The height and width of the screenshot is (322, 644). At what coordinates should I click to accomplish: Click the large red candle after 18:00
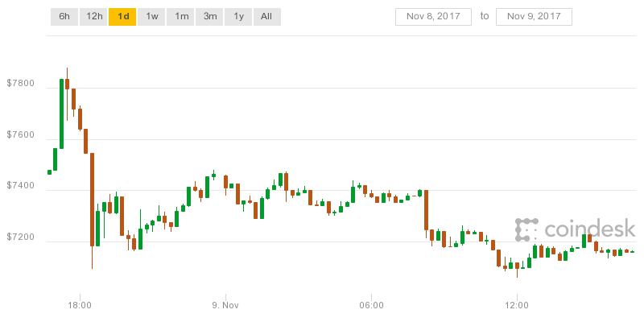(93, 199)
